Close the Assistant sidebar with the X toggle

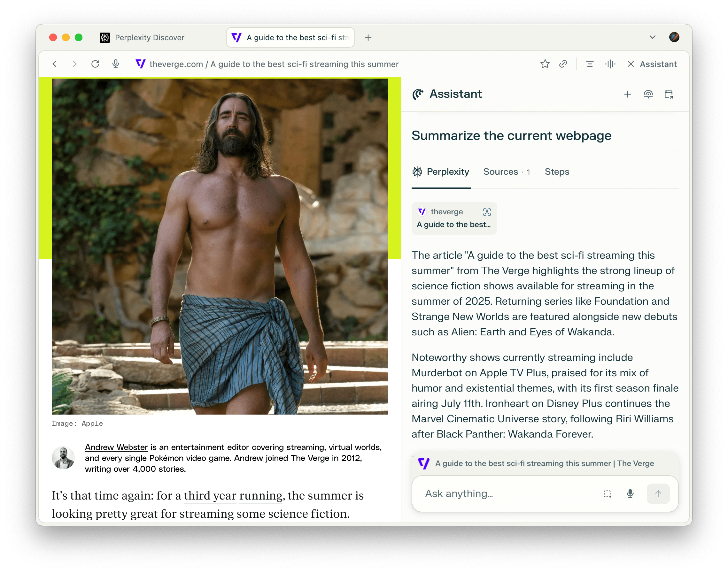pyautogui.click(x=631, y=64)
